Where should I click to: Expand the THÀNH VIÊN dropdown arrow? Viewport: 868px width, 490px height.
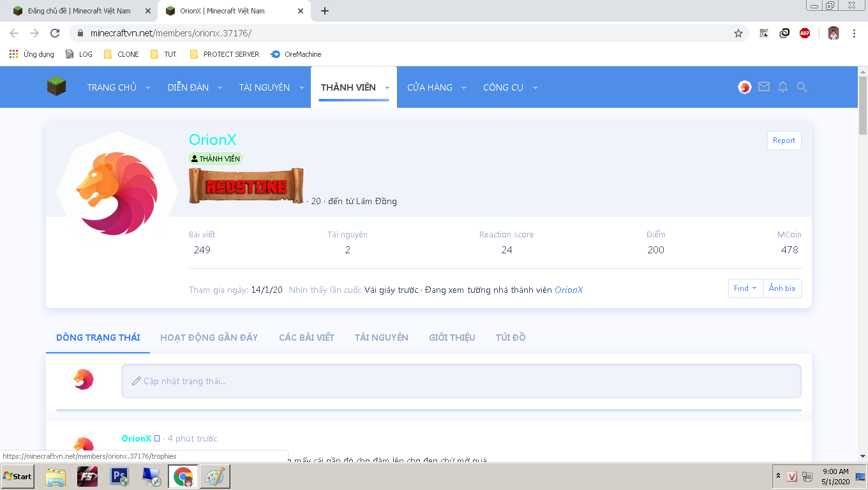(x=387, y=87)
